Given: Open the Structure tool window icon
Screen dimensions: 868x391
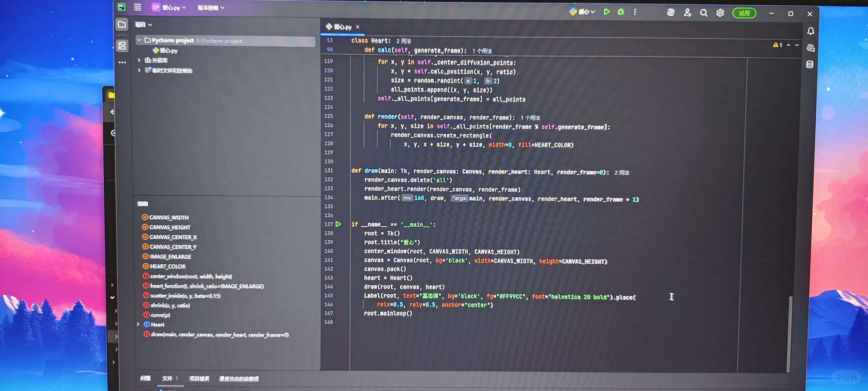Looking at the screenshot, I should pos(122,46).
